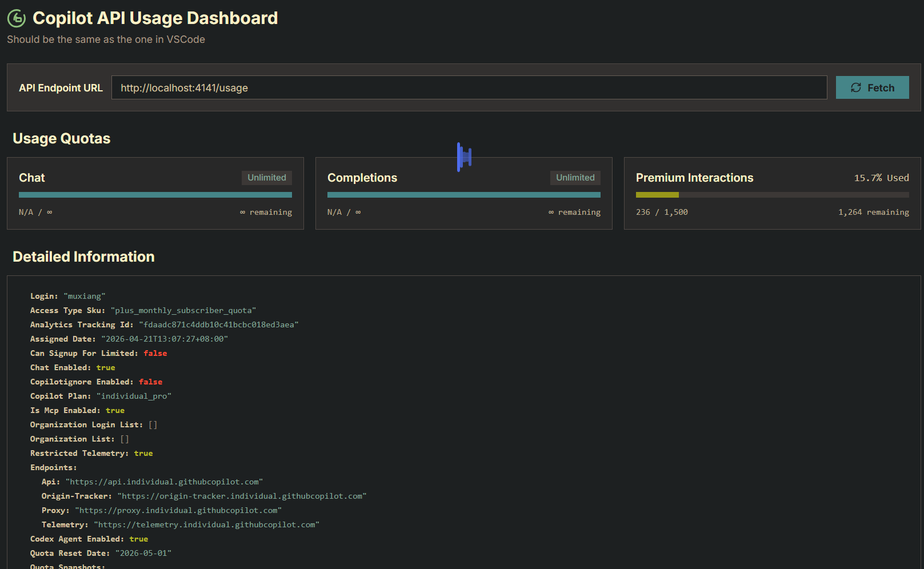This screenshot has width=924, height=569.
Task: Click the 'Codex Agent Enabled' true value
Action: 139,539
